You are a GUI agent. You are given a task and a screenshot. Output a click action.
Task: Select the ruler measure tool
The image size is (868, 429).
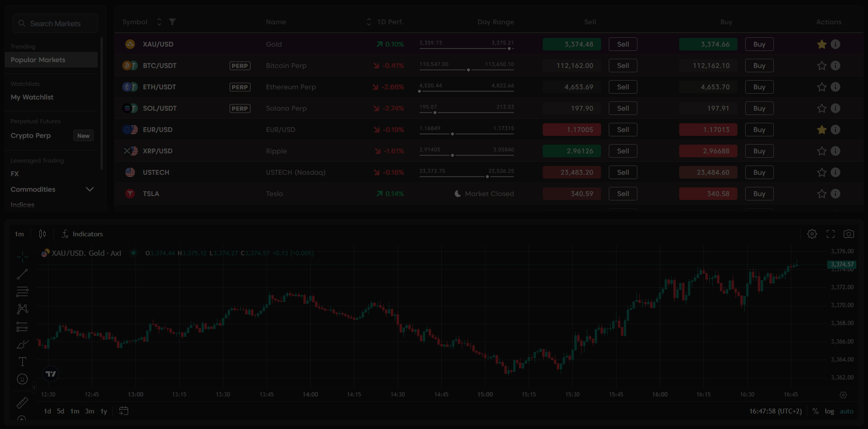tap(22, 403)
